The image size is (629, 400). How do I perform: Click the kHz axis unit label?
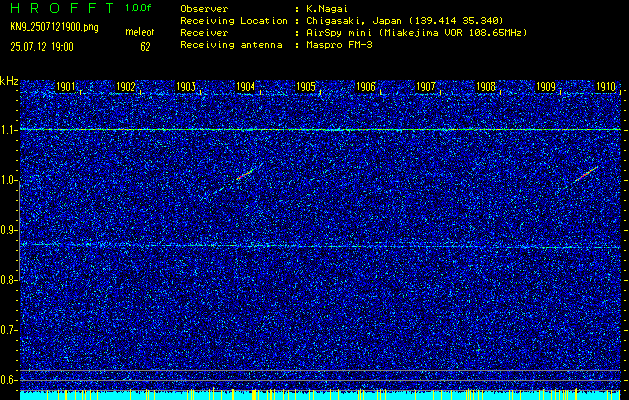tap(9, 81)
